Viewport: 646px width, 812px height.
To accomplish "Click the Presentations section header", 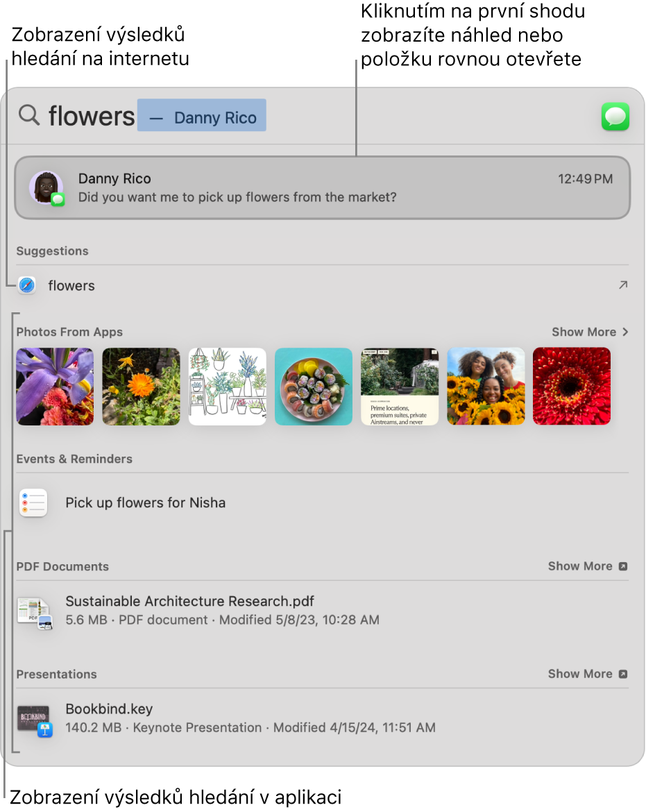I will click(x=56, y=675).
